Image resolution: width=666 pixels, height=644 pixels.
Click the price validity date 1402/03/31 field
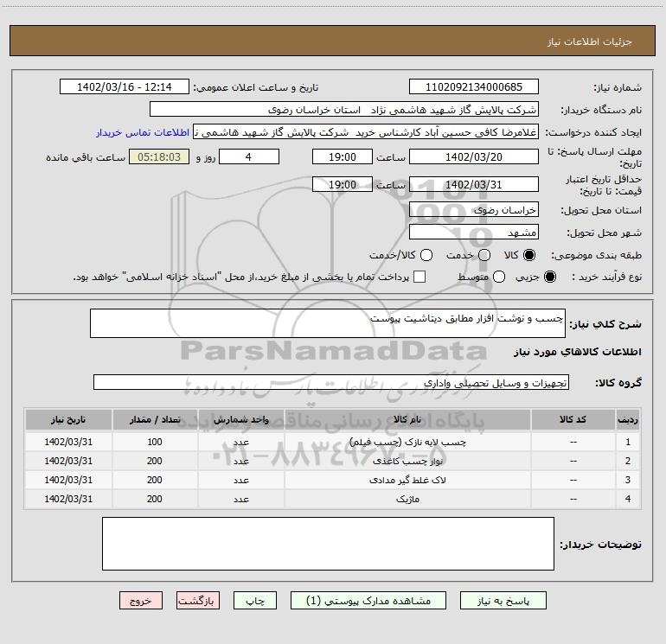click(x=474, y=185)
